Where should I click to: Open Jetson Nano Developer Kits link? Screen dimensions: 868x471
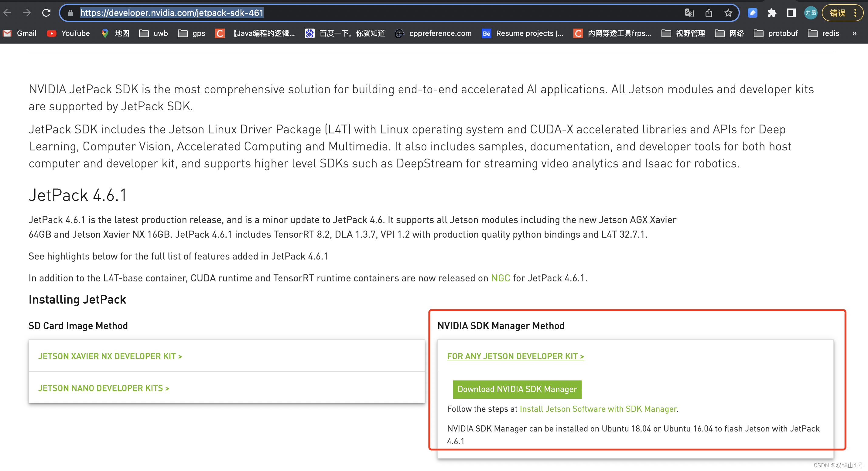(104, 388)
